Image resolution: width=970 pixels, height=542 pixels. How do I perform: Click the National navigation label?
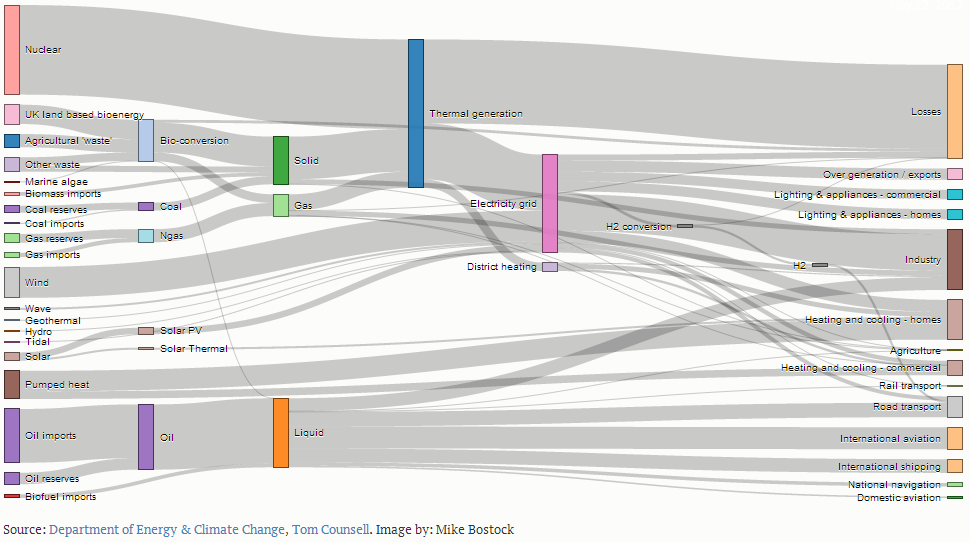point(894,484)
